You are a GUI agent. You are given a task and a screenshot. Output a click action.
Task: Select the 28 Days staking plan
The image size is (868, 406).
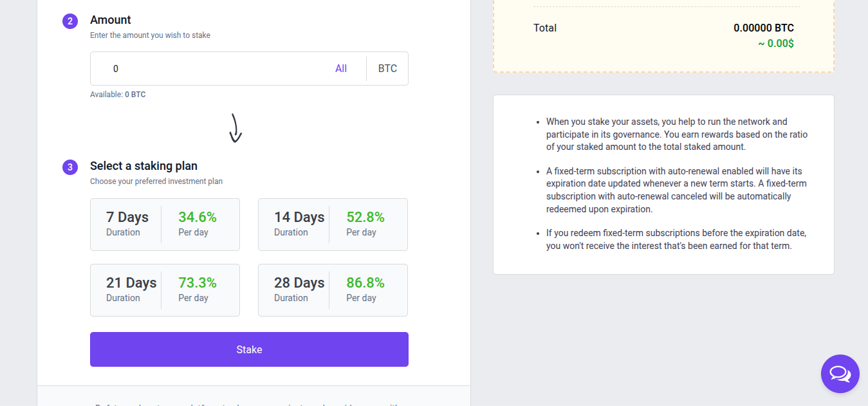coord(333,290)
